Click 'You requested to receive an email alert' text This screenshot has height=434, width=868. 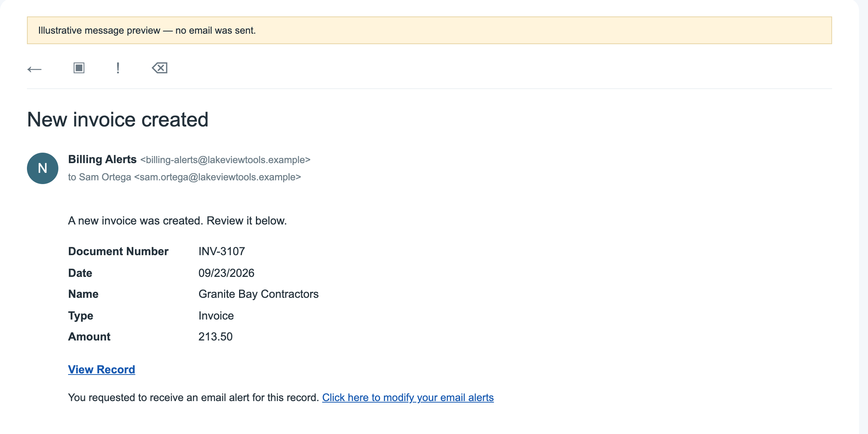click(x=193, y=397)
